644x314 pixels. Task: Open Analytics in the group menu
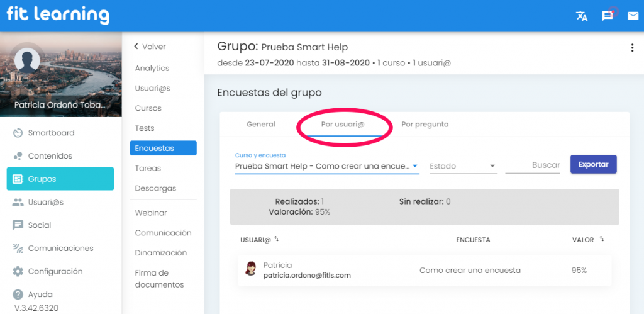(152, 68)
